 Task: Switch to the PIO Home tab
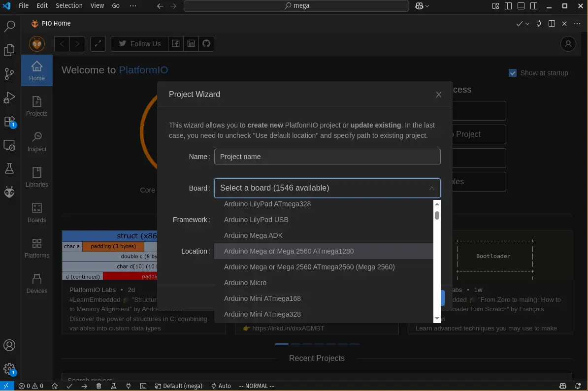(x=51, y=24)
